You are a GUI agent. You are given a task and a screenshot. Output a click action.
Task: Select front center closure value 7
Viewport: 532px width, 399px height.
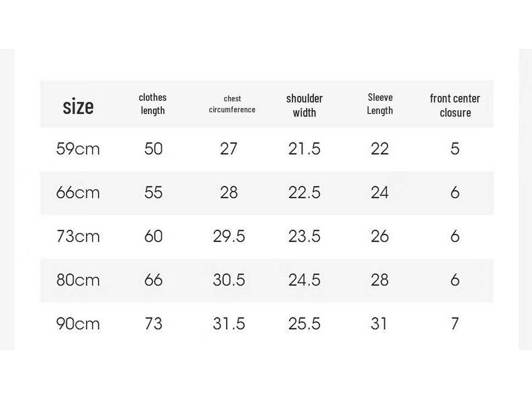(x=455, y=324)
